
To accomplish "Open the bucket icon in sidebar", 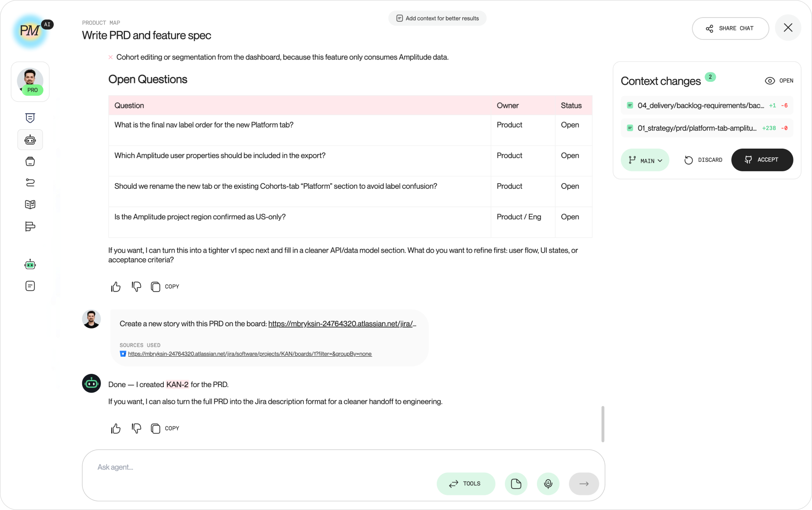I will point(30,161).
